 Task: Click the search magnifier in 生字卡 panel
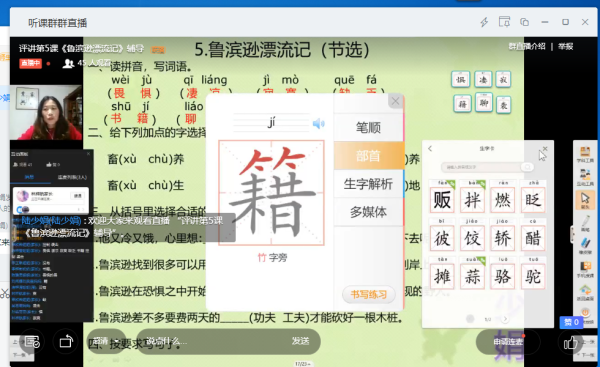point(527,167)
